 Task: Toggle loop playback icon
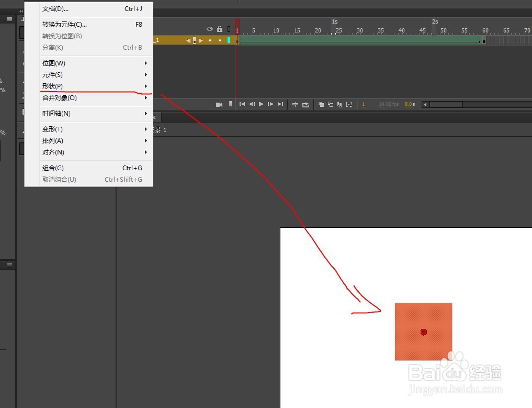click(305, 105)
